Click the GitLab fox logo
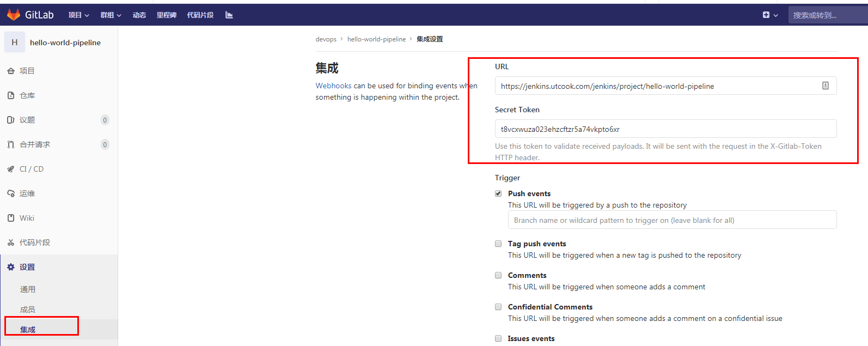 point(14,15)
